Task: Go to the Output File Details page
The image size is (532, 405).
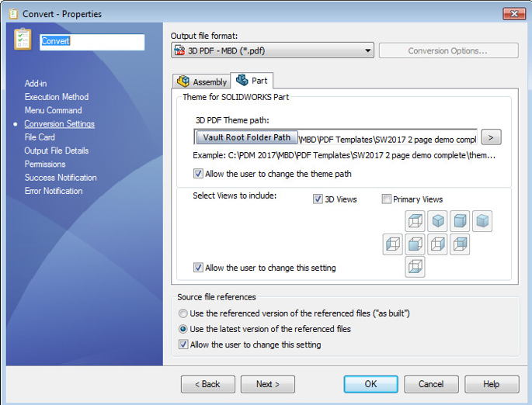Action: click(57, 151)
